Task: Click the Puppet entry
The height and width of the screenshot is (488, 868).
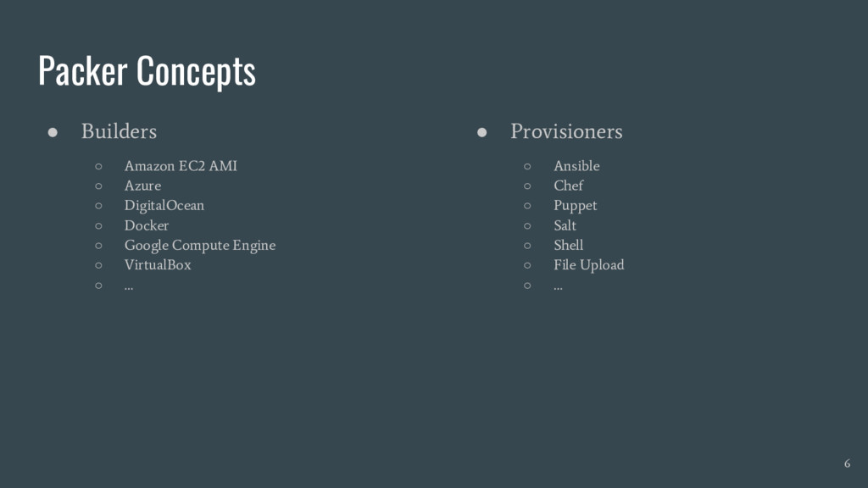Action: [576, 206]
